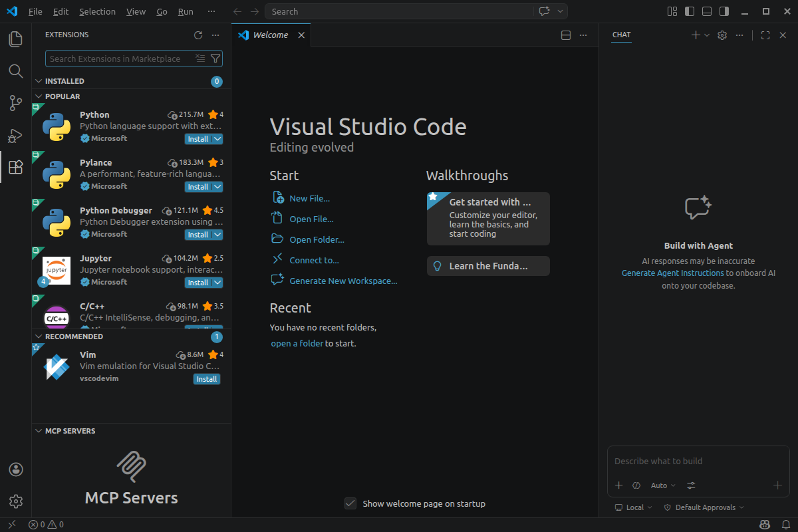Open the Search view in activity bar
The height and width of the screenshot is (532, 798).
(15, 71)
